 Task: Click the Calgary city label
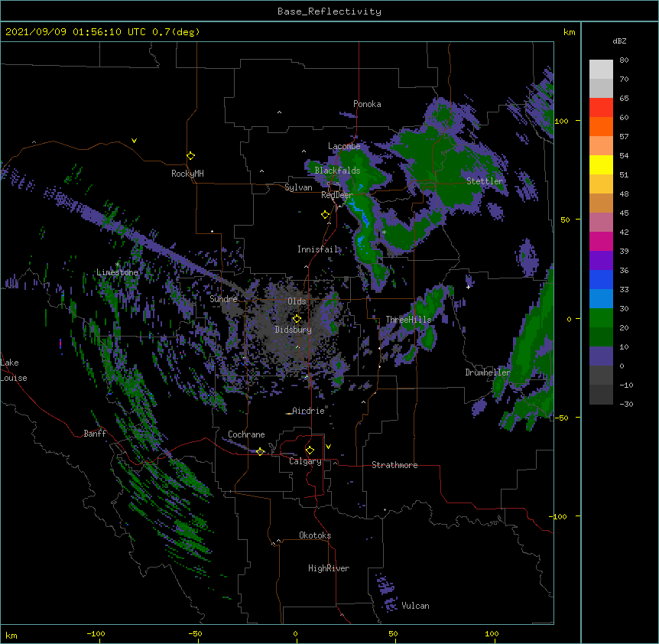click(305, 461)
